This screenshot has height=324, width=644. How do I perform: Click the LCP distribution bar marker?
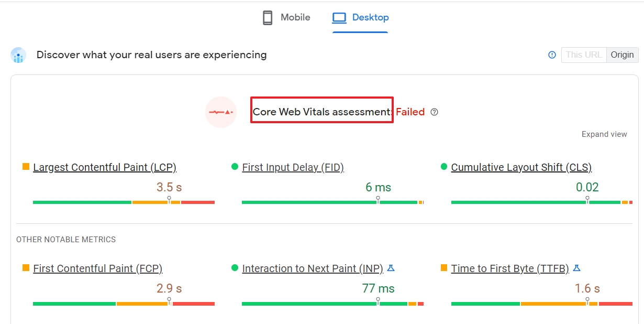[x=169, y=200]
